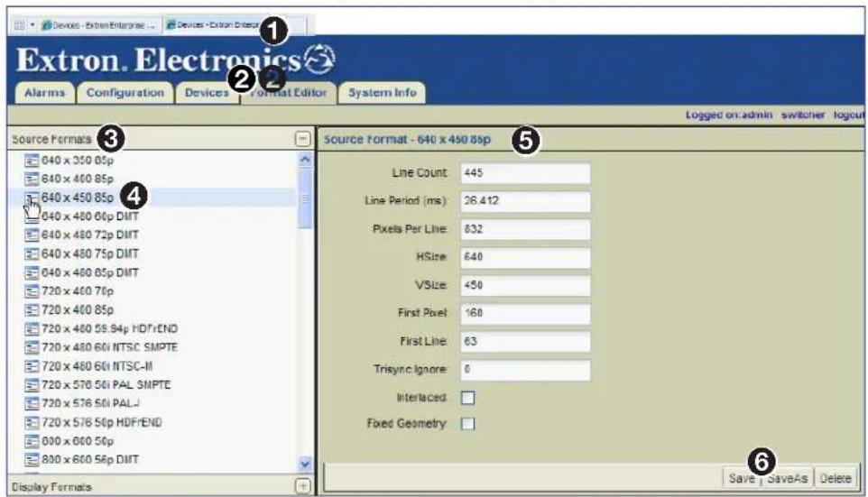Expand the Display Formats panel
Image resolution: width=868 pixels, height=497 pixels.
tap(303, 486)
